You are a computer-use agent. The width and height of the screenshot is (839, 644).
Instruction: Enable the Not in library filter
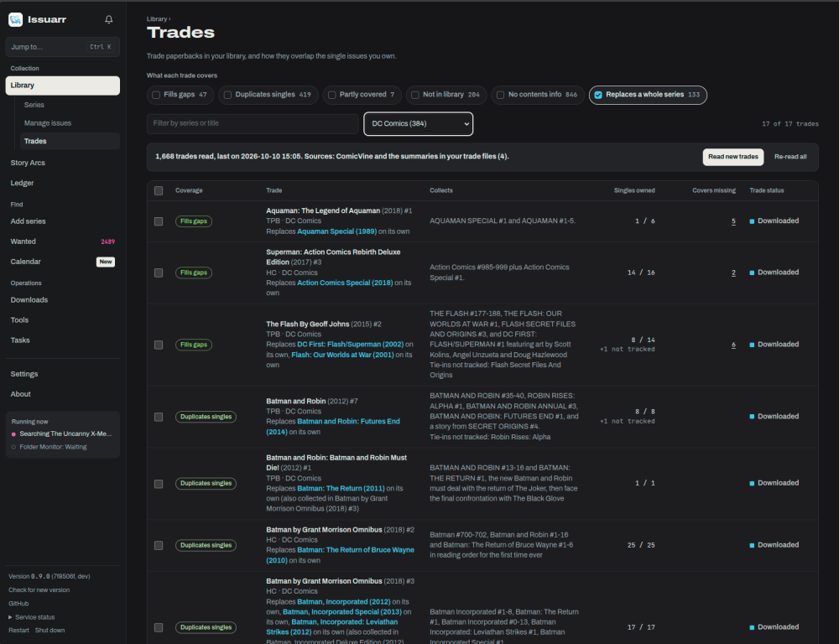click(x=446, y=96)
